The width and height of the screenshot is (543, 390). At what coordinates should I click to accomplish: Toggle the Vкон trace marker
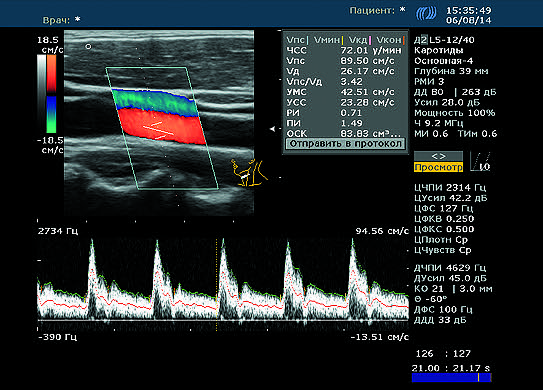tap(390, 40)
